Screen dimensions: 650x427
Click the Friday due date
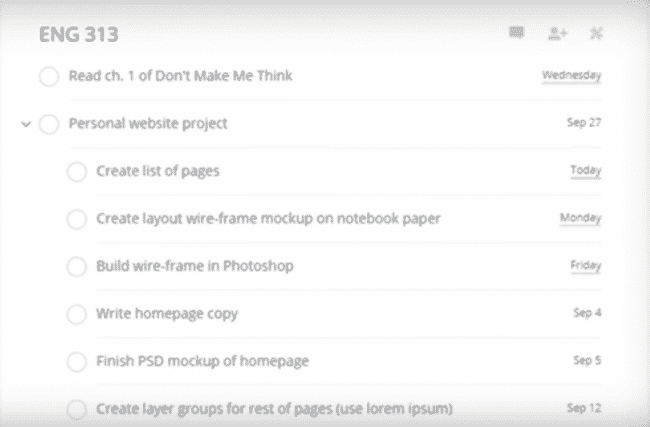pos(586,266)
